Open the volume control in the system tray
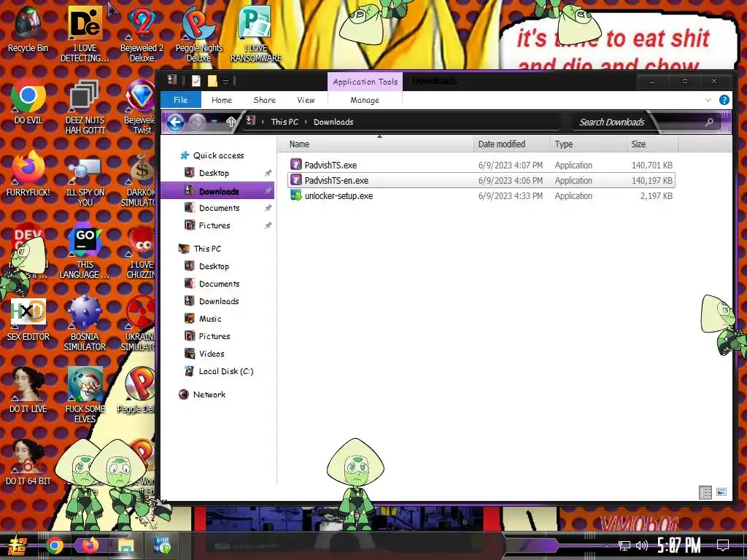Image resolution: width=747 pixels, height=560 pixels. [x=642, y=545]
